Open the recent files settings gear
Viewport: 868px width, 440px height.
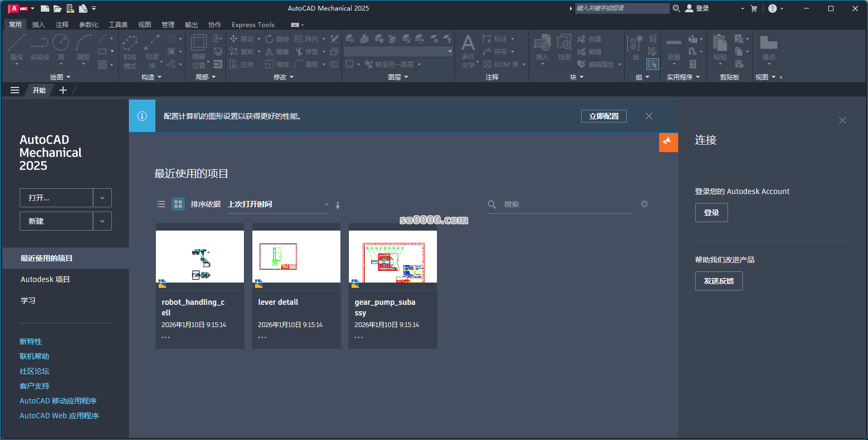644,204
